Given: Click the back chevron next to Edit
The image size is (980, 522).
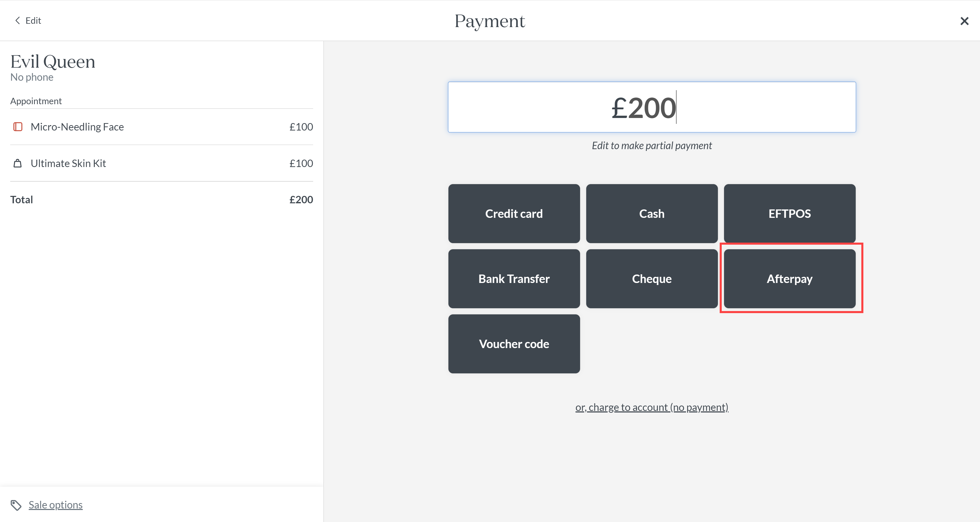Looking at the screenshot, I should (17, 20).
